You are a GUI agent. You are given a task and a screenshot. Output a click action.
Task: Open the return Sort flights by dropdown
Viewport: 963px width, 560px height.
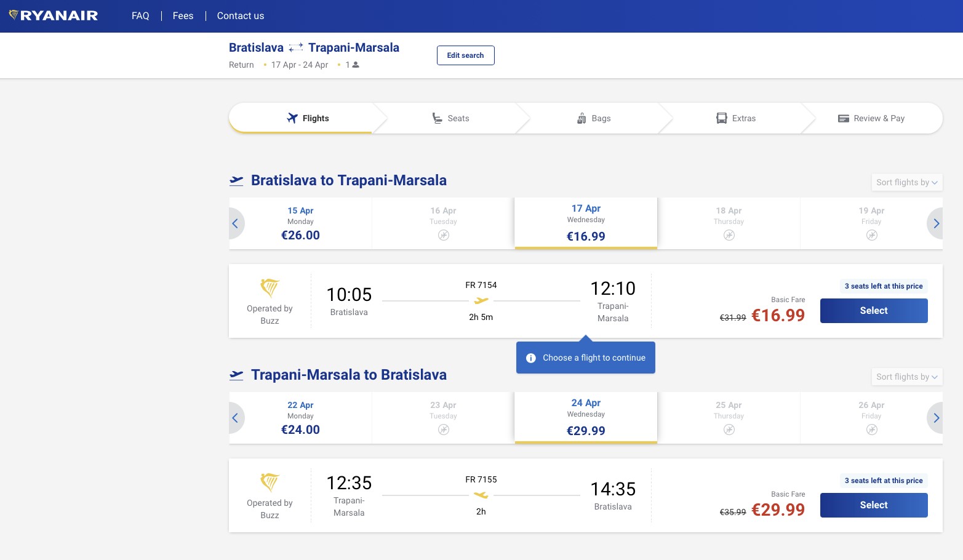coord(906,377)
